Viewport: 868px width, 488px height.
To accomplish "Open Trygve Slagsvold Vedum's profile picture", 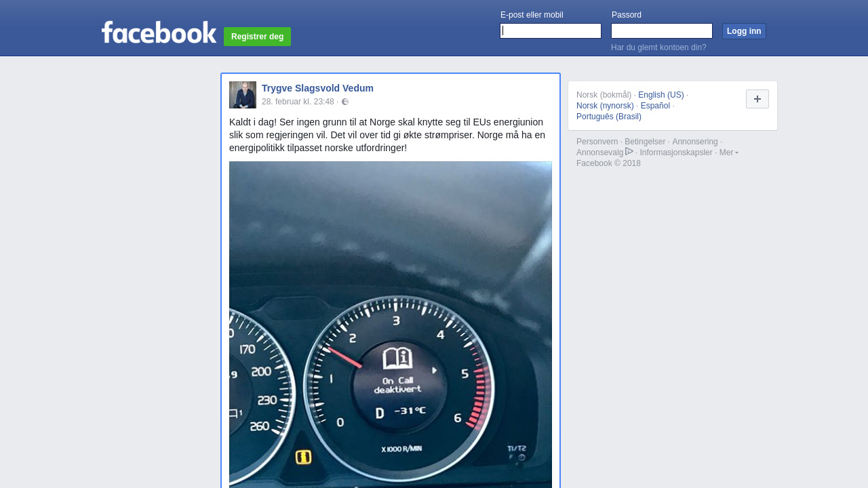I will click(243, 95).
